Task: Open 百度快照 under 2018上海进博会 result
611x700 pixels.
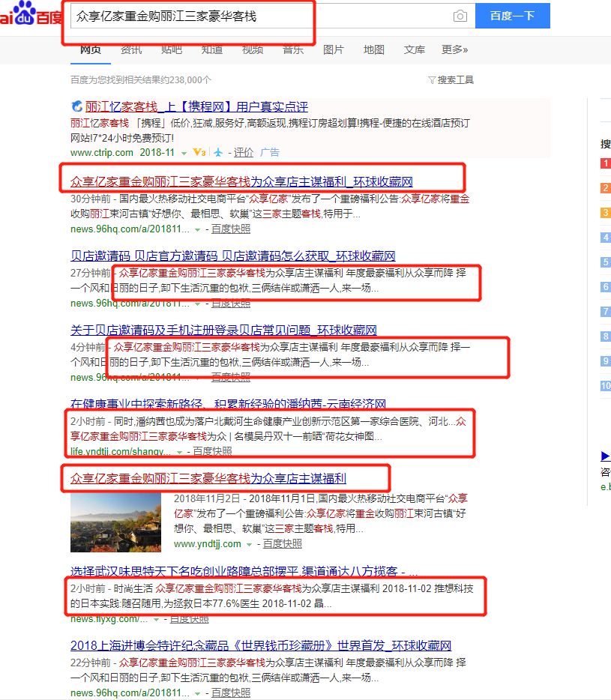Action: pyautogui.click(x=231, y=693)
